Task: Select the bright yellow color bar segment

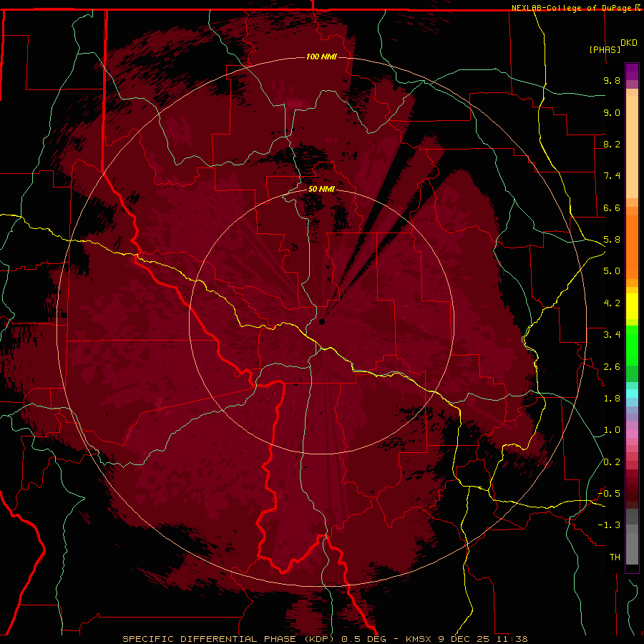Action: [632, 306]
